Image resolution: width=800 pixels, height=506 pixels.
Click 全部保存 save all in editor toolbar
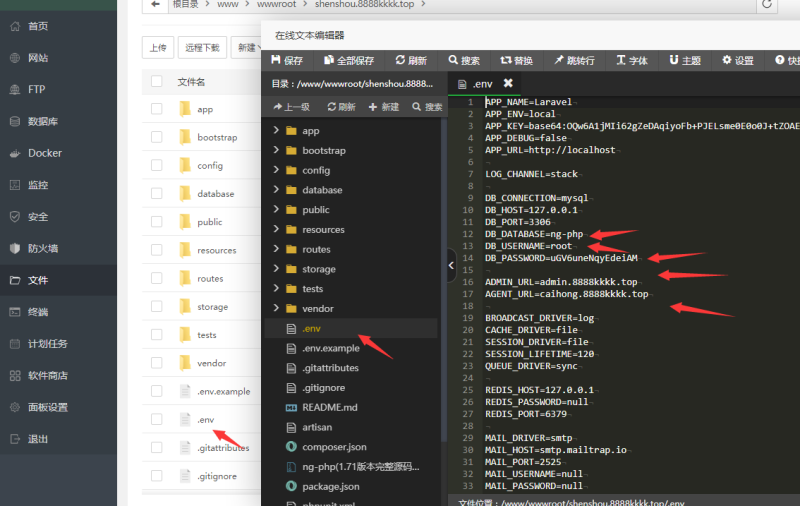pos(349,60)
